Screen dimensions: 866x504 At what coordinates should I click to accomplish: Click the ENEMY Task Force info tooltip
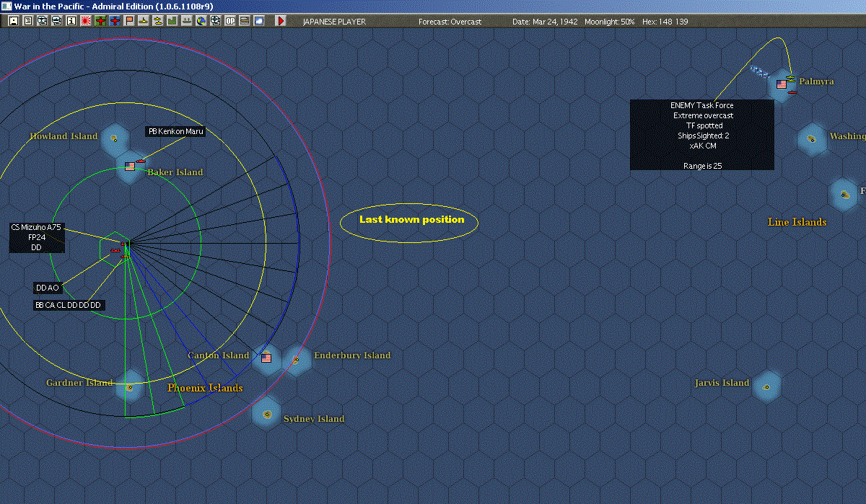pos(702,135)
